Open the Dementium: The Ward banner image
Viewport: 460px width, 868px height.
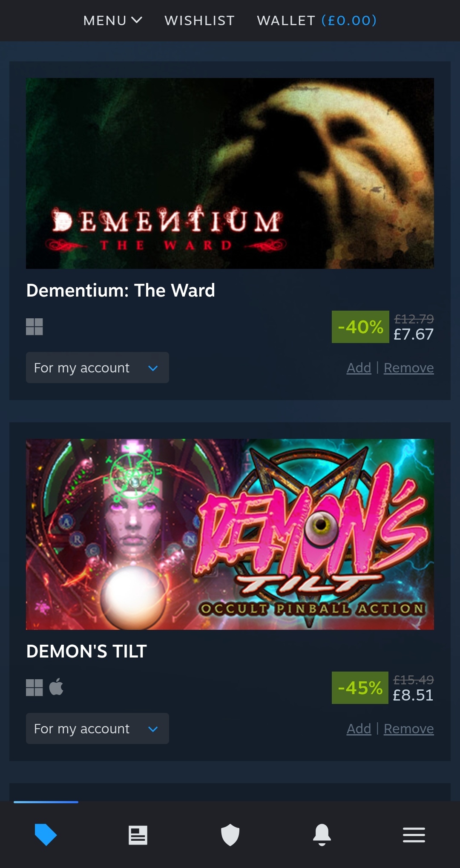tap(230, 173)
